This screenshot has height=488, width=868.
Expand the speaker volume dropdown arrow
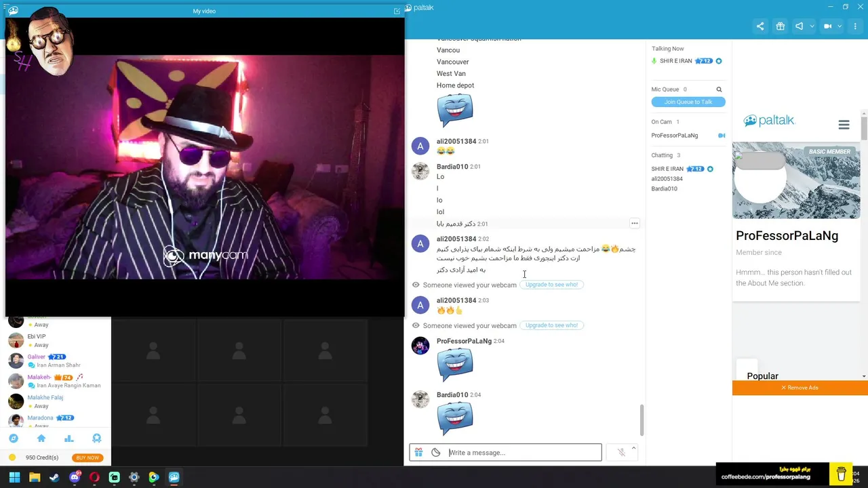[x=812, y=26]
